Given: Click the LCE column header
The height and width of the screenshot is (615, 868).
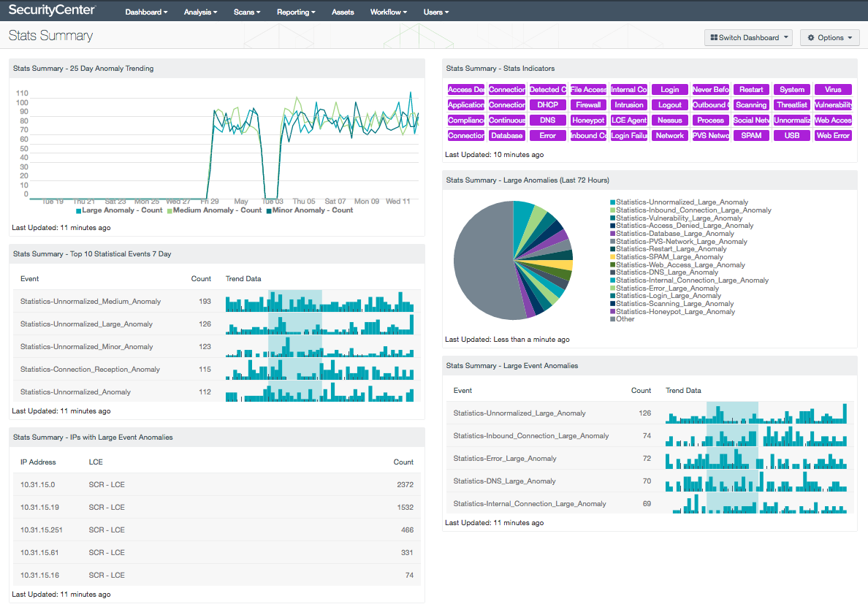Looking at the screenshot, I should coord(96,462).
